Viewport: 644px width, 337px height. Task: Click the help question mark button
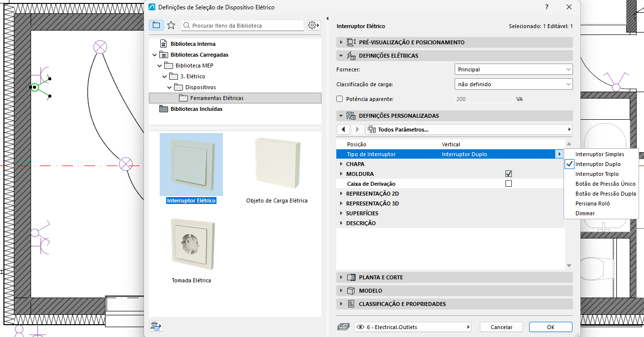coord(547,7)
